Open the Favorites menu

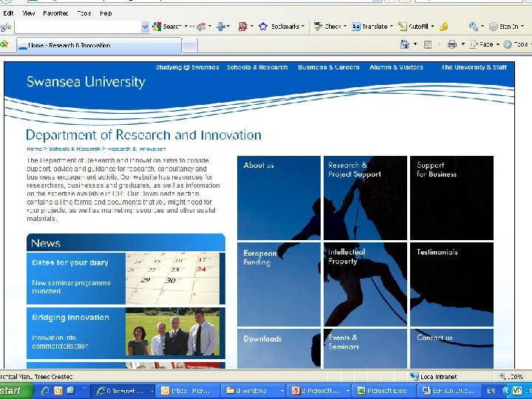[55, 13]
